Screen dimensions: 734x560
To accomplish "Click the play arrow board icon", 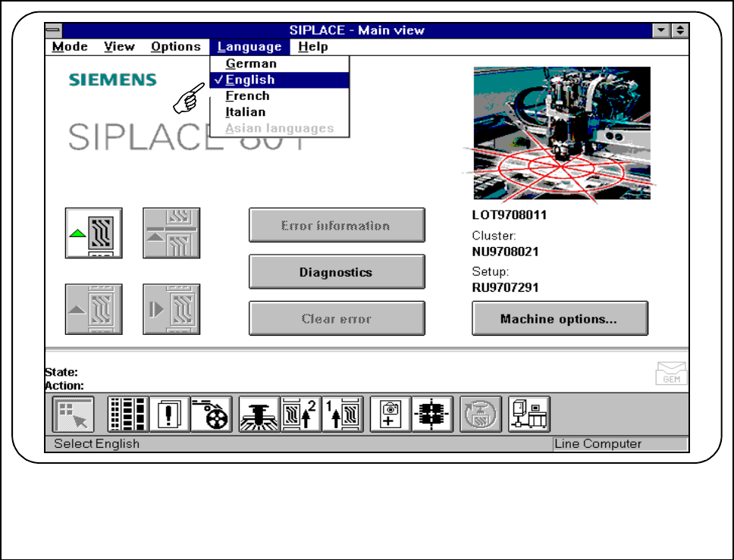I will click(x=171, y=309).
